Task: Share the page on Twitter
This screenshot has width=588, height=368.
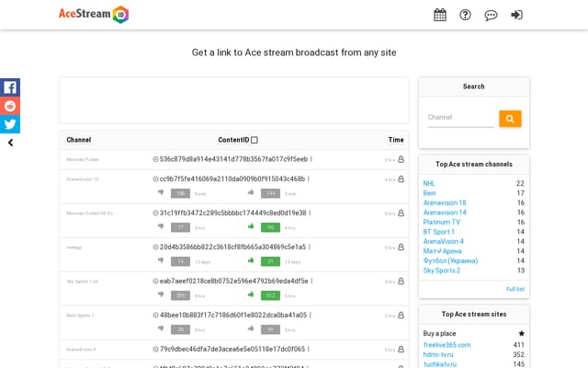Action: click(10, 124)
